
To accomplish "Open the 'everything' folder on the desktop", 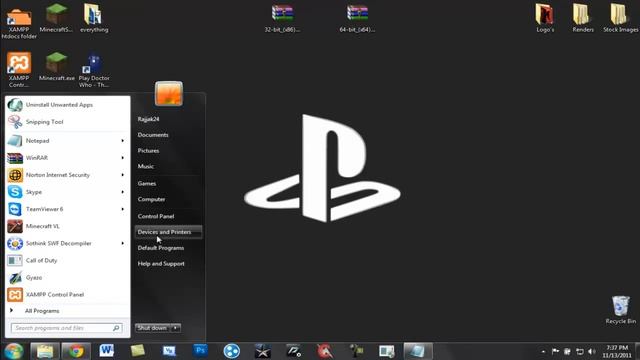I will click(x=94, y=18).
